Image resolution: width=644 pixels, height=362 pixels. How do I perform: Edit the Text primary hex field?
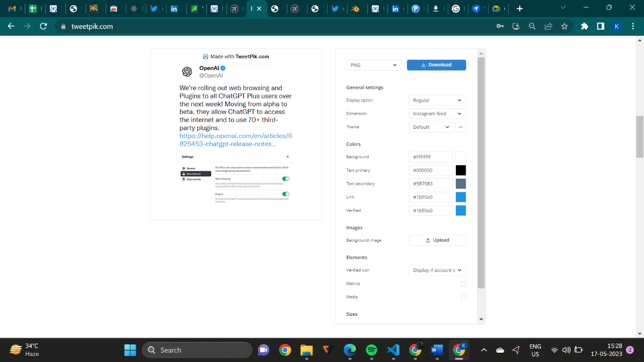pyautogui.click(x=431, y=170)
